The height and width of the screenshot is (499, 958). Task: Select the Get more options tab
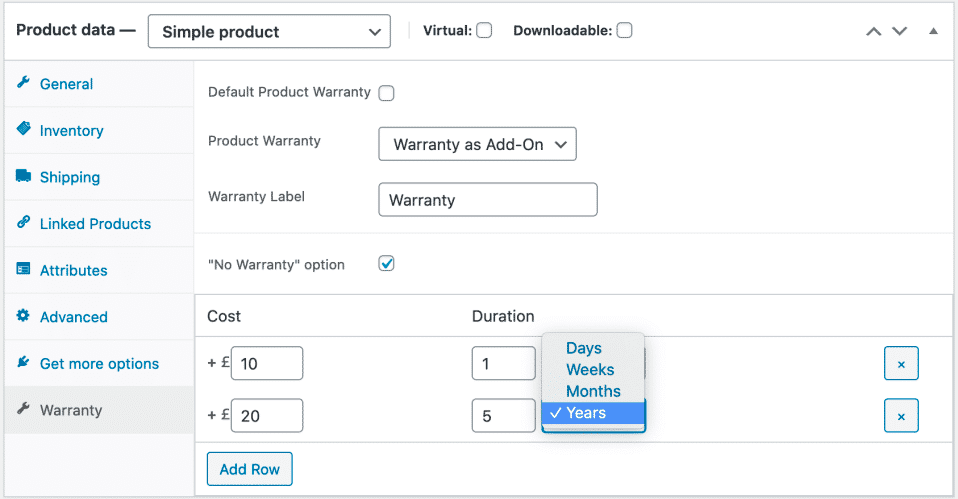99,363
